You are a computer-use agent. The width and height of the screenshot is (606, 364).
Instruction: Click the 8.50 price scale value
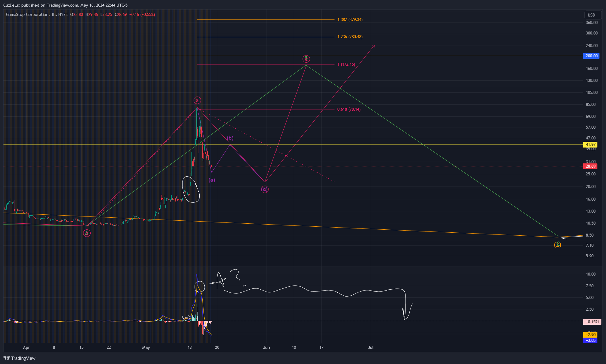pyautogui.click(x=590, y=235)
